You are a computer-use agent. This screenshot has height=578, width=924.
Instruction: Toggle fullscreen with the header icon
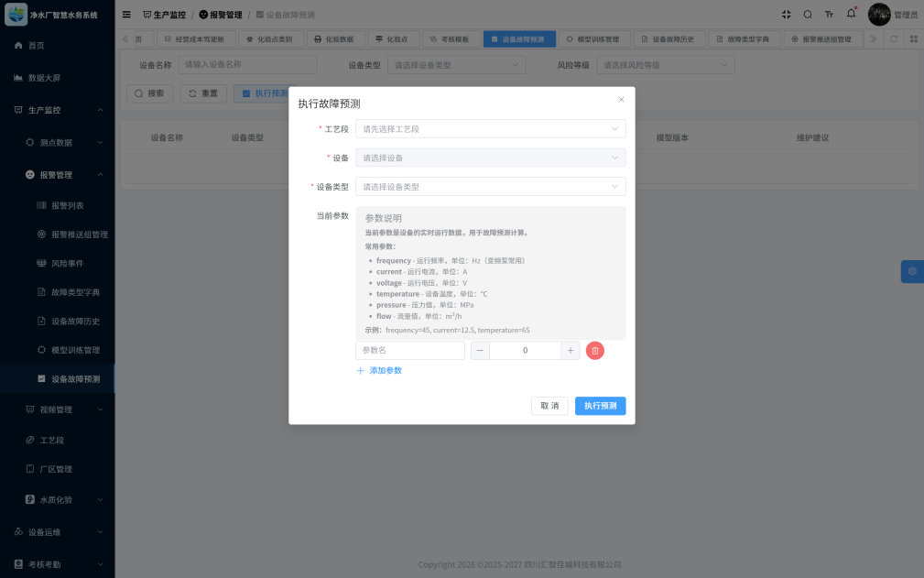click(786, 15)
